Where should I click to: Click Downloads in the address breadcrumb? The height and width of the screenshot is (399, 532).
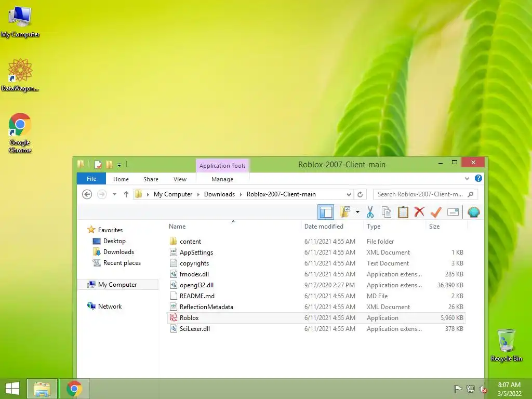(x=219, y=194)
